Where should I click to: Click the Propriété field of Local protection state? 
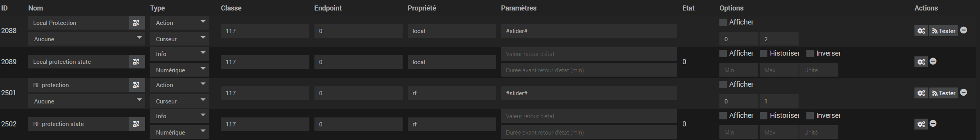click(x=452, y=62)
